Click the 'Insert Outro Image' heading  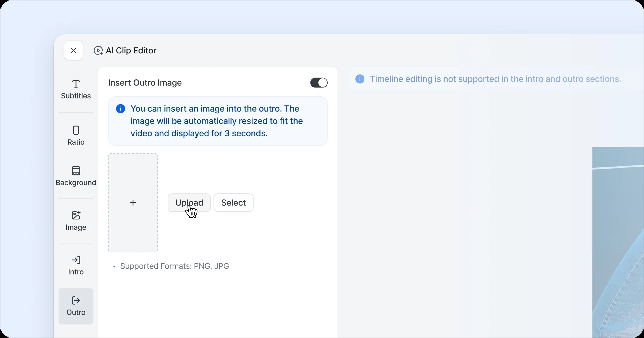[145, 83]
